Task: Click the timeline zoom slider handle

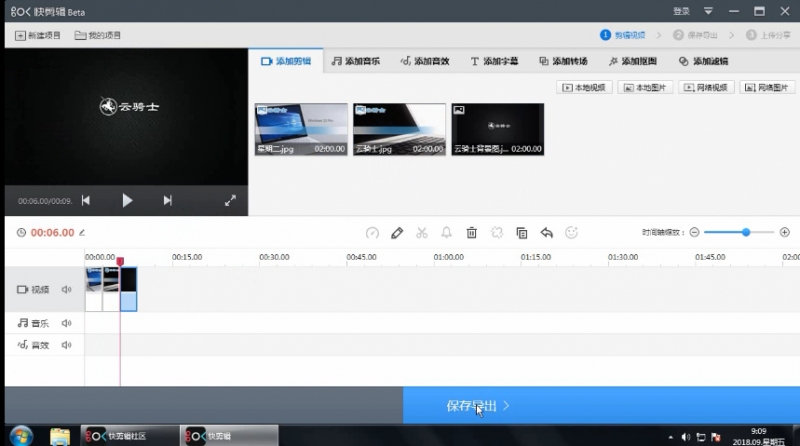Action: pos(746,233)
